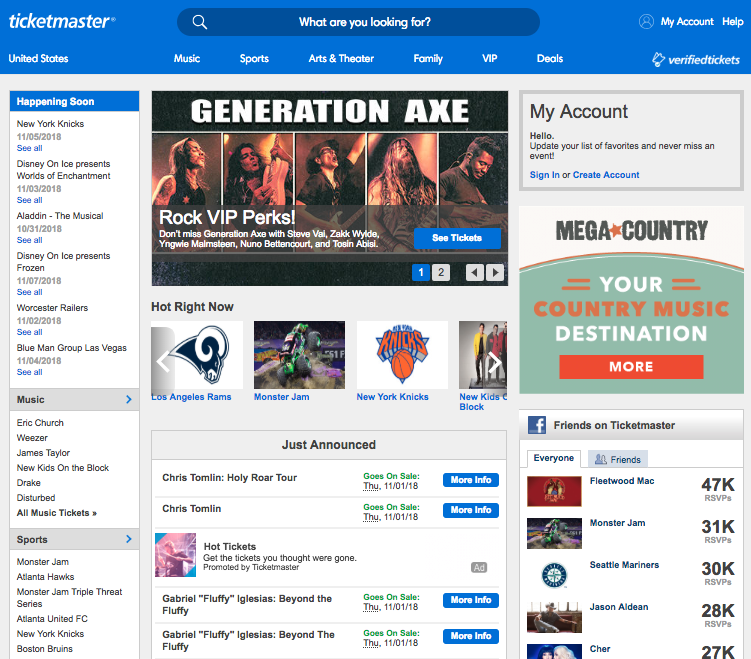Switch to the Friends tab
This screenshot has height=659, width=751.
click(x=618, y=459)
